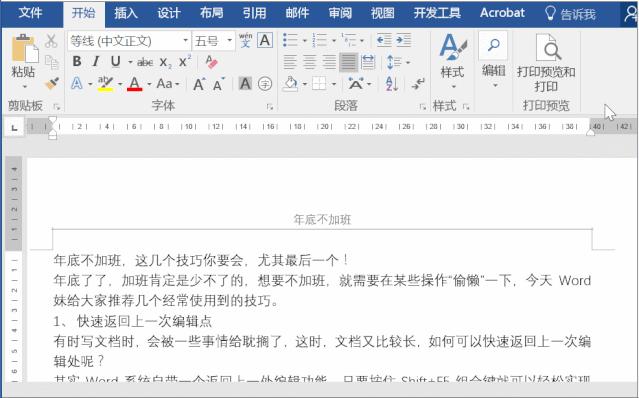
Task: Toggle strikethrough abc formatting
Action: click(145, 62)
